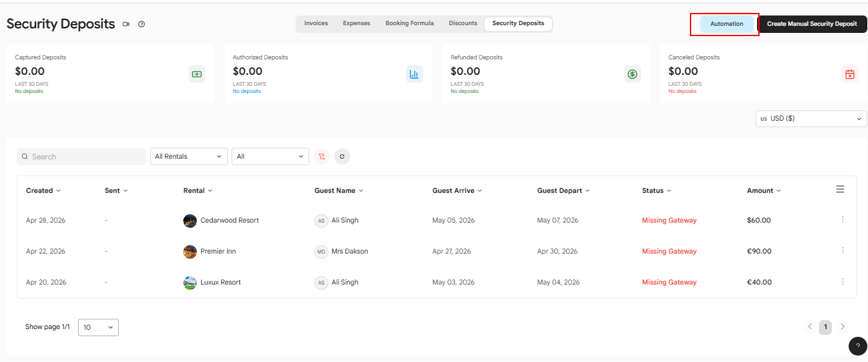Sort by Status column

(x=656, y=190)
